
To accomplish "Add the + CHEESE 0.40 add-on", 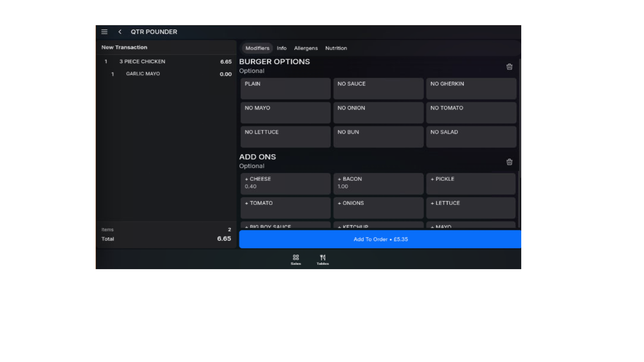I will click(x=285, y=184).
